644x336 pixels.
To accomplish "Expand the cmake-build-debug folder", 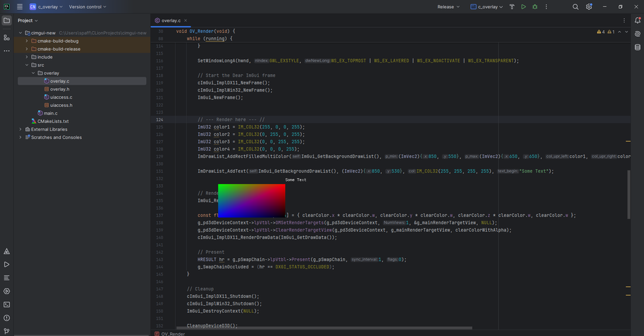I will pyautogui.click(x=27, y=41).
